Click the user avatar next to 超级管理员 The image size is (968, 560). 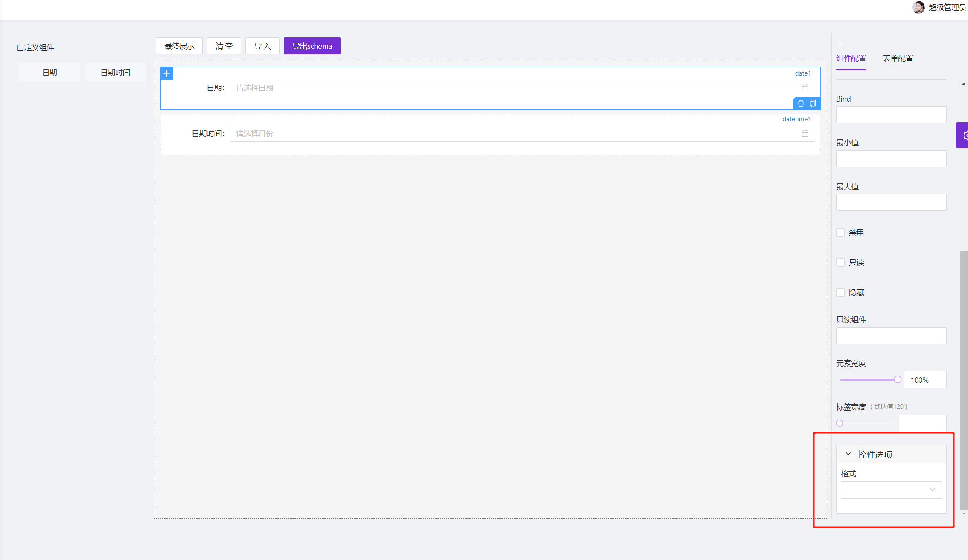pyautogui.click(x=918, y=7)
